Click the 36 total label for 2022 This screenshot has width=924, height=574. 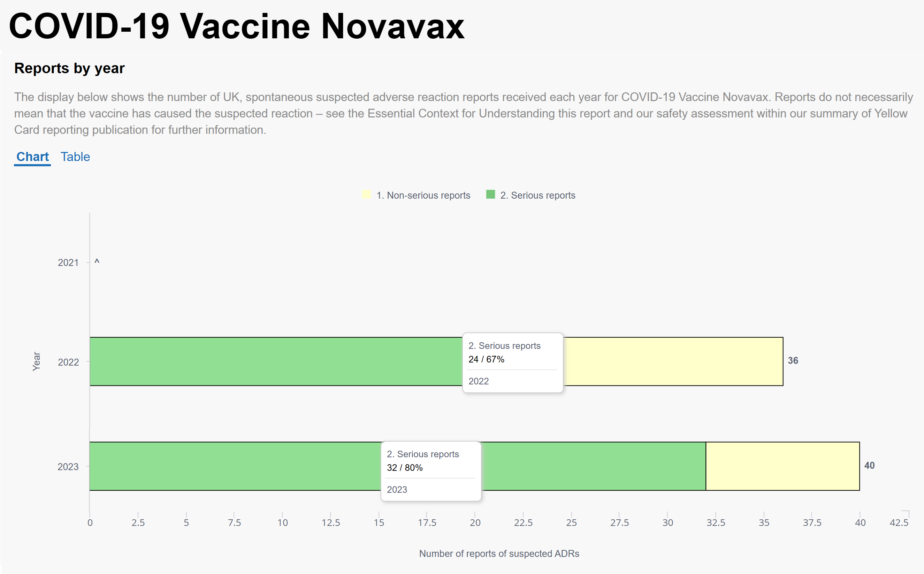(793, 361)
